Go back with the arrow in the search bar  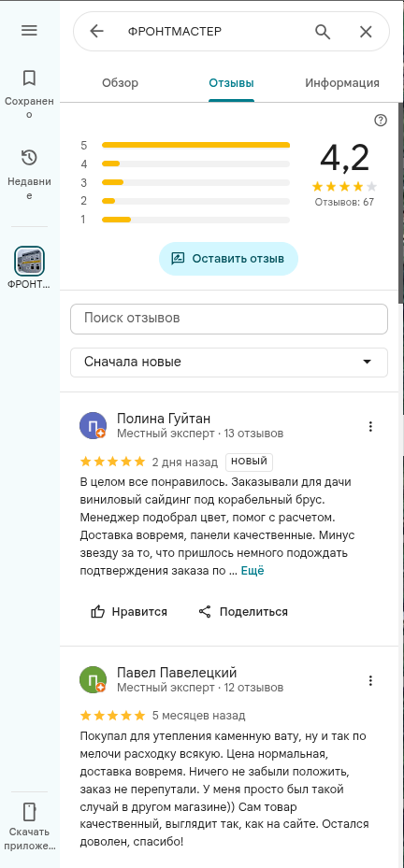97,32
